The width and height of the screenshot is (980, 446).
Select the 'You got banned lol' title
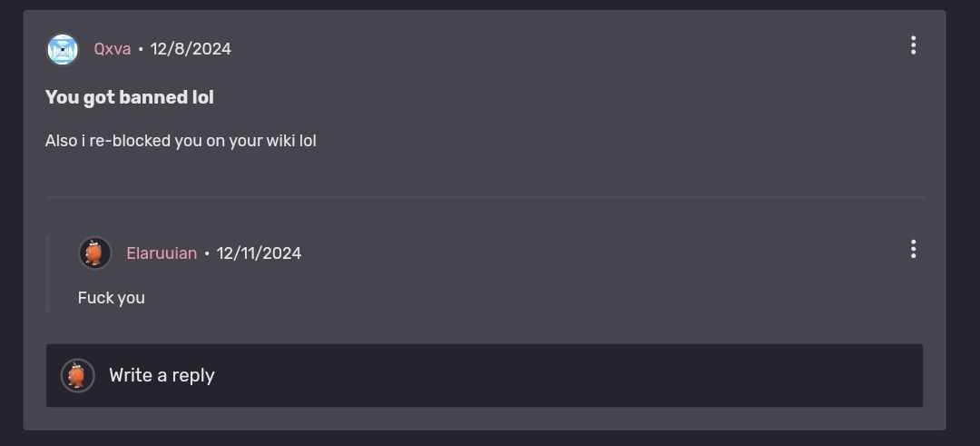tap(130, 97)
